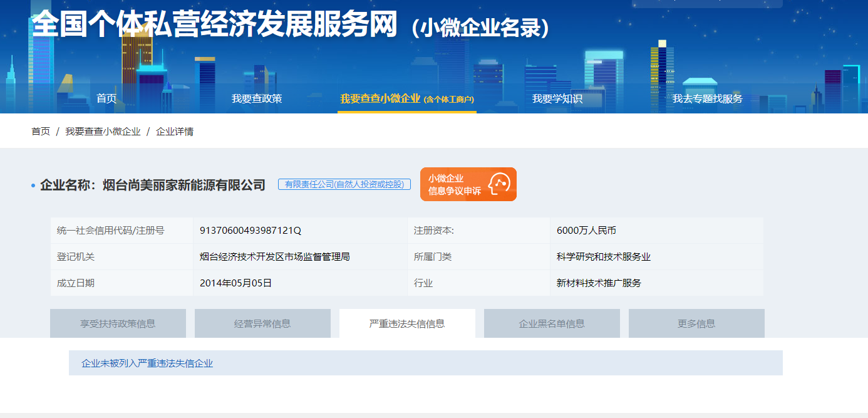Go to 我要查政策 in the navigation bar
868x418 pixels.
[x=257, y=98]
